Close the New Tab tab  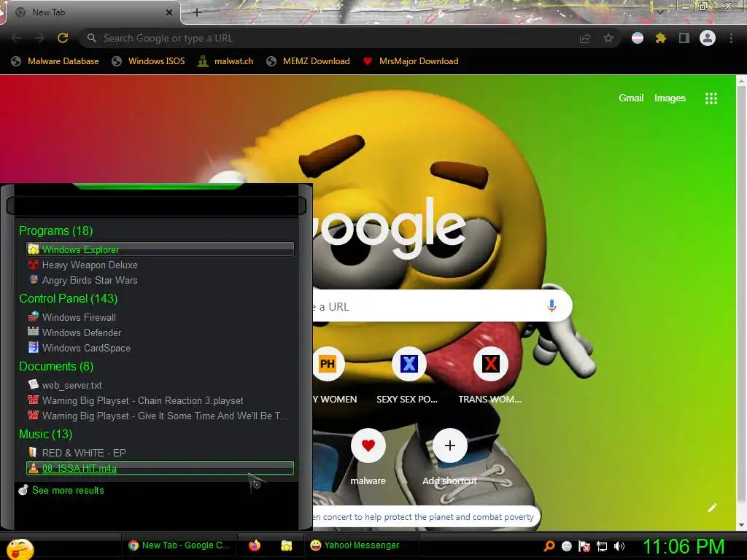point(169,12)
